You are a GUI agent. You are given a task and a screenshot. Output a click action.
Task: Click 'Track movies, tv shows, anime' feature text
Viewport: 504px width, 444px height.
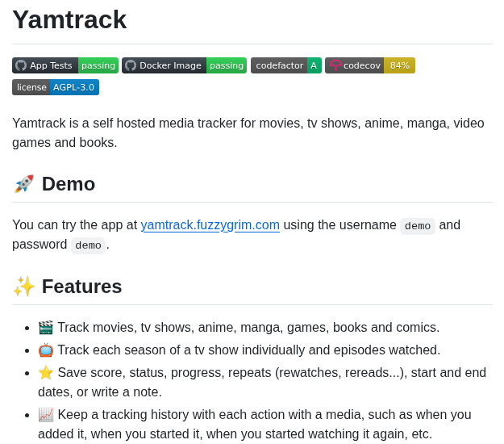tap(248, 328)
